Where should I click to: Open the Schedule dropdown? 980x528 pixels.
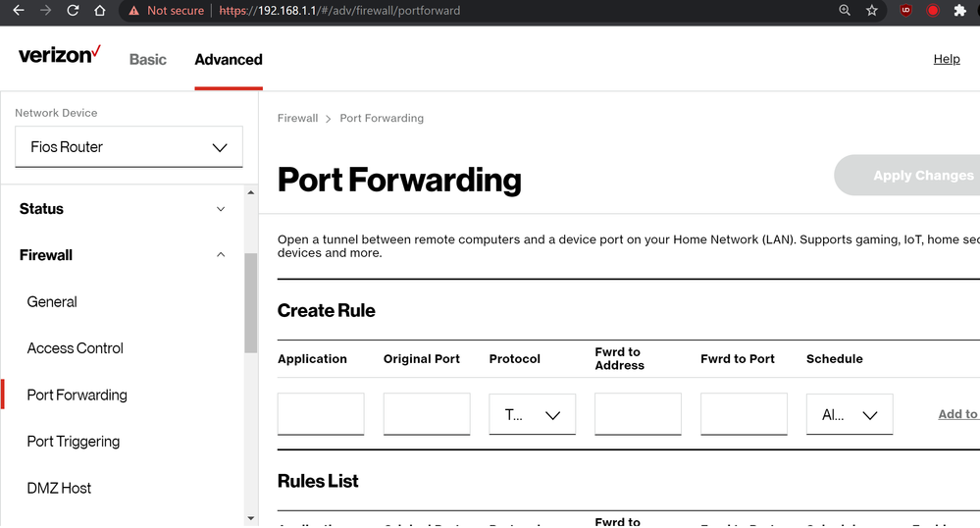click(x=849, y=415)
